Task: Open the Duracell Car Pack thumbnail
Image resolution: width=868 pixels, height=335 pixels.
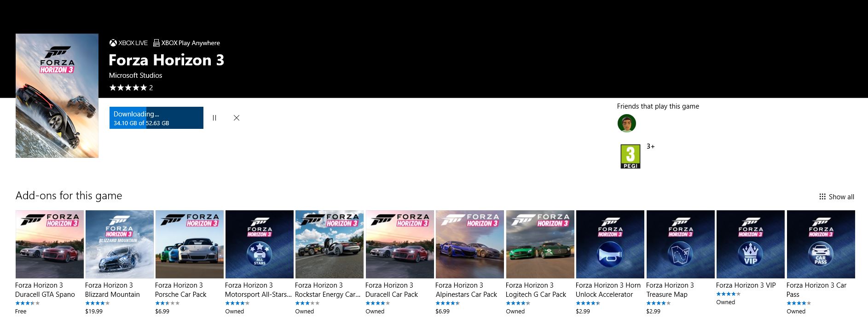Action: click(400, 244)
